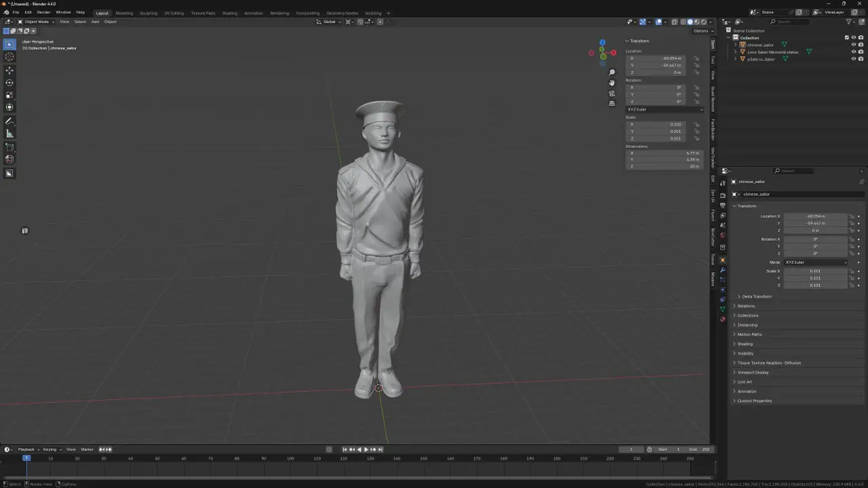The width and height of the screenshot is (868, 488).
Task: Activate the Rotate tool
Action: [9, 83]
